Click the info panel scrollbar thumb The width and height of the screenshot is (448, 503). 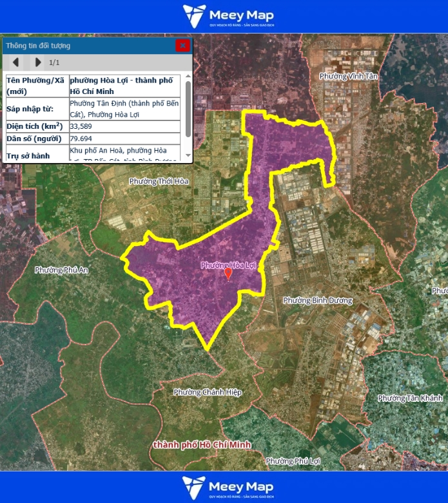188,108
